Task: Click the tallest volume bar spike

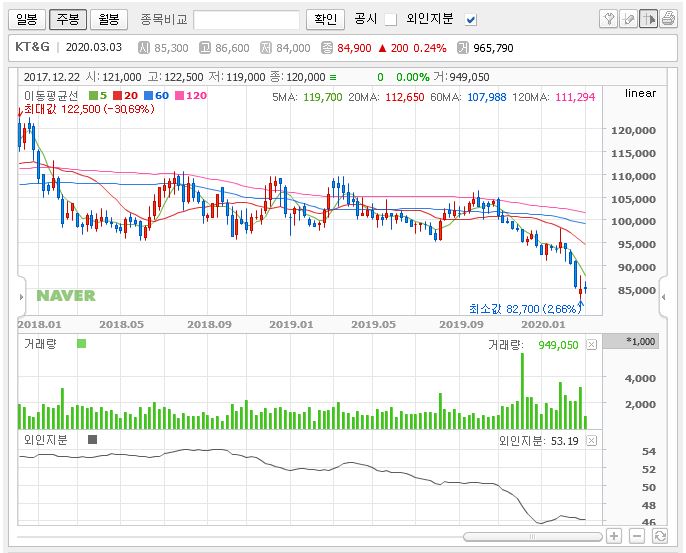Action: 522,391
